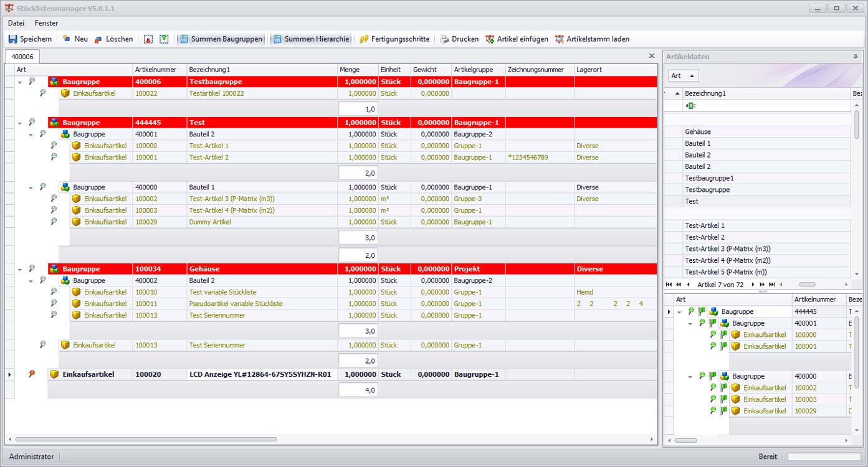Image resolution: width=868 pixels, height=467 pixels.
Task: Create new entry with Neu
Action: click(75, 39)
